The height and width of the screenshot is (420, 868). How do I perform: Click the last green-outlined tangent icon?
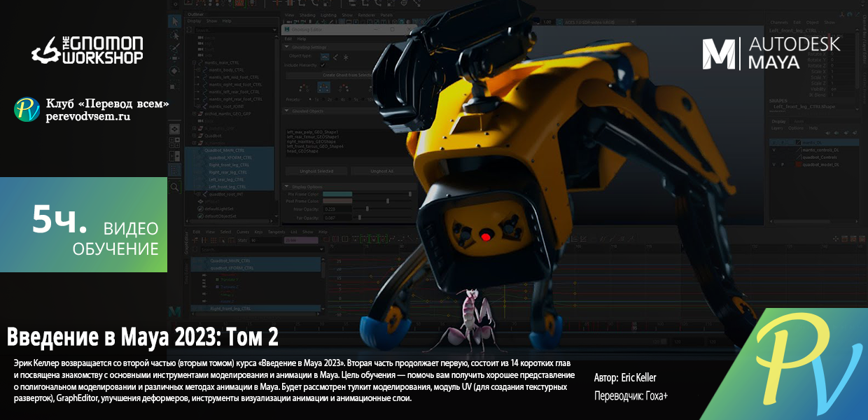click(384, 239)
